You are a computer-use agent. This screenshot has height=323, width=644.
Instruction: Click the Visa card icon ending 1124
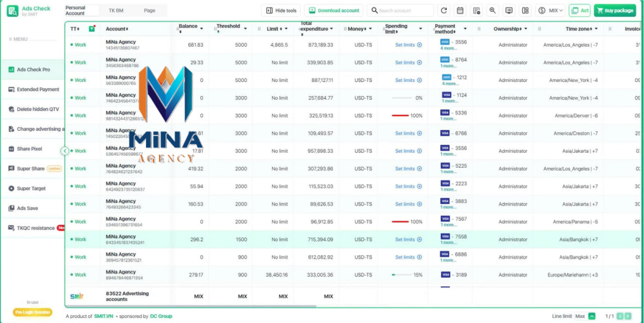(x=446, y=95)
